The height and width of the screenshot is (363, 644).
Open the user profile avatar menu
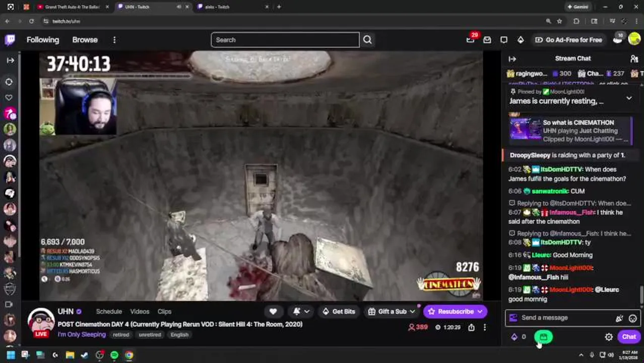(634, 40)
